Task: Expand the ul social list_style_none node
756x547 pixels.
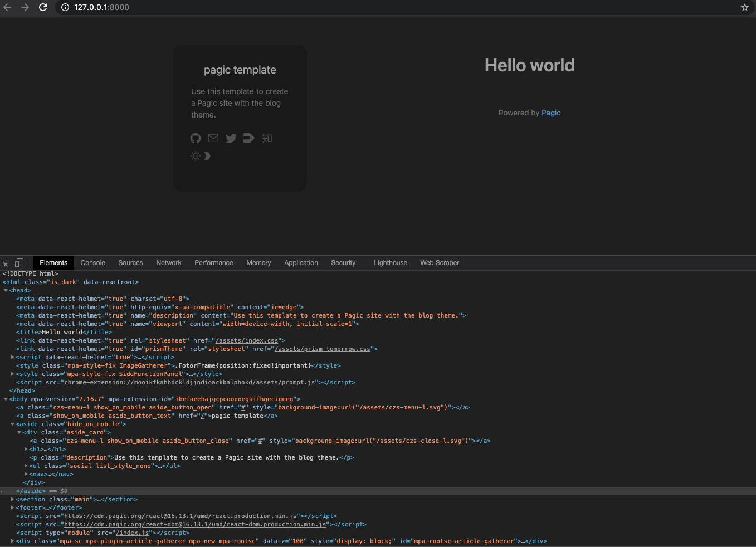Action: click(26, 466)
